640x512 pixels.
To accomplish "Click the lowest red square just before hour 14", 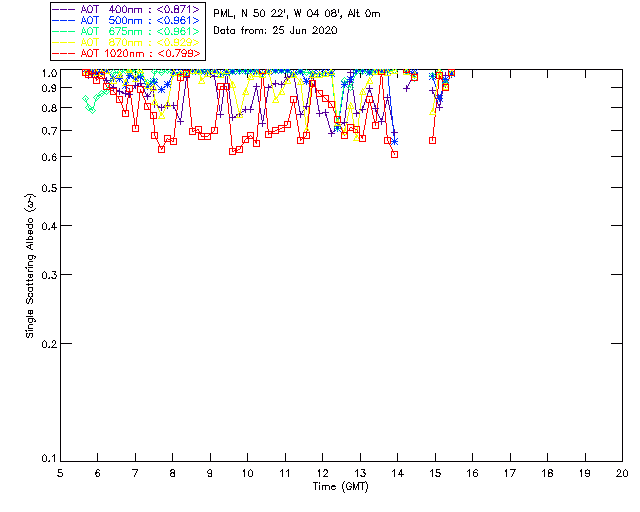I will (395, 154).
